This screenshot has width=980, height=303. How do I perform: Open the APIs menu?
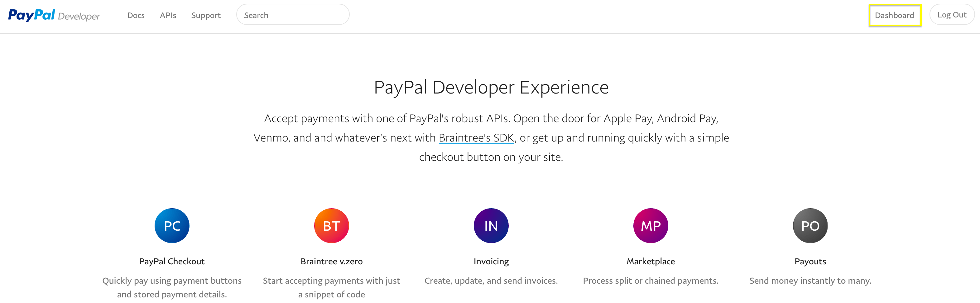(168, 15)
